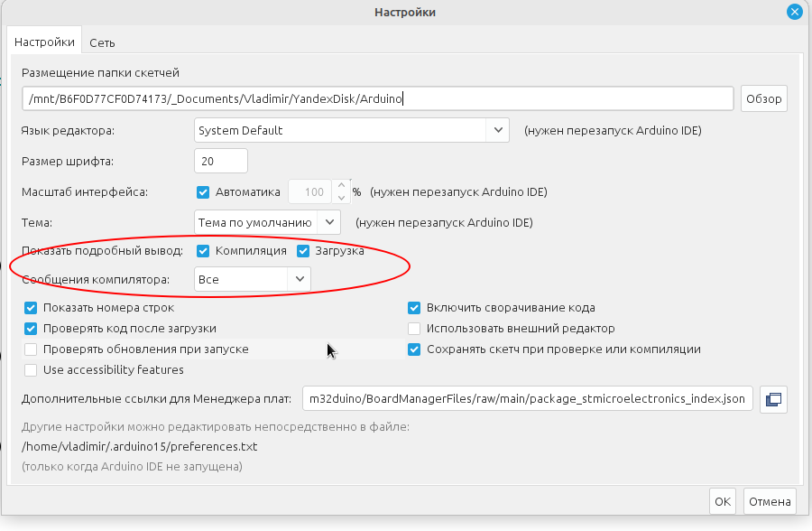Viewport: 812px width, 531px height.
Task: Switch to the Сеть tab
Action: pos(102,43)
